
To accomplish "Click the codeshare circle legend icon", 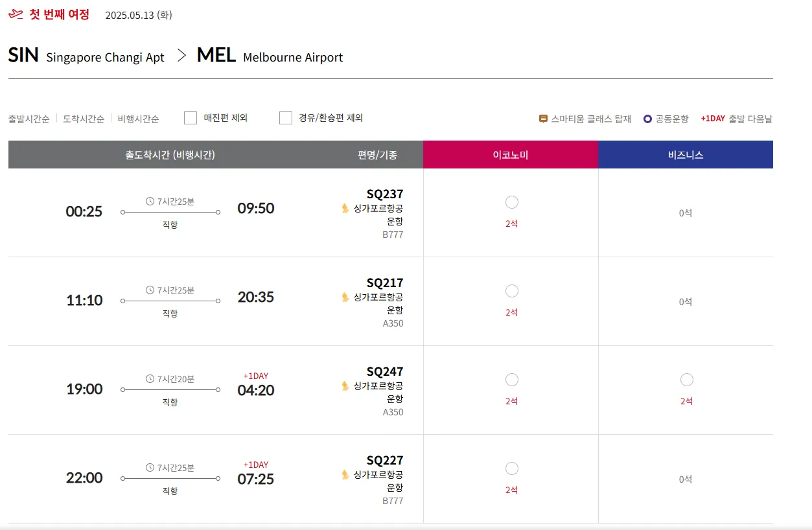I will click(x=647, y=119).
